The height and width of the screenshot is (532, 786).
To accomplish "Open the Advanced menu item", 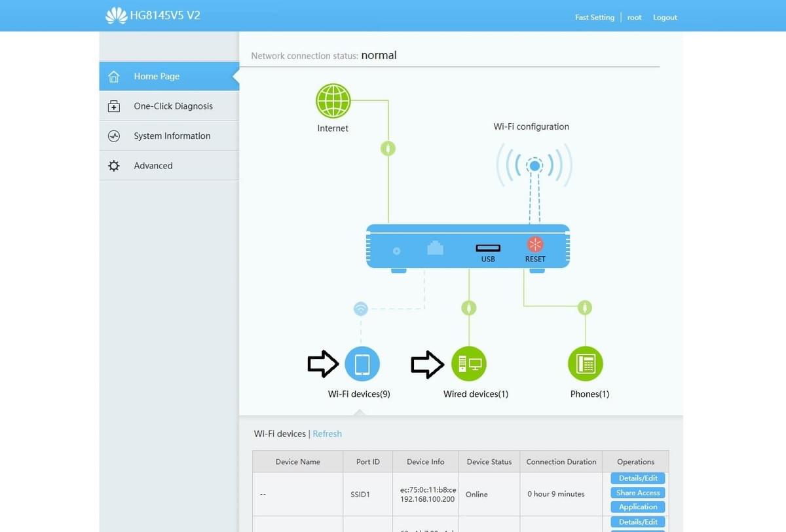I will point(169,166).
